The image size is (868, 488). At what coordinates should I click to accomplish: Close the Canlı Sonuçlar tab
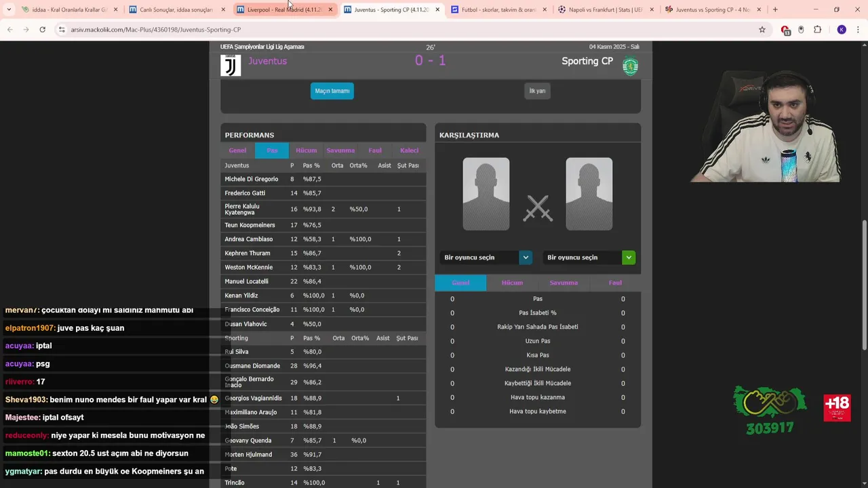[223, 9]
